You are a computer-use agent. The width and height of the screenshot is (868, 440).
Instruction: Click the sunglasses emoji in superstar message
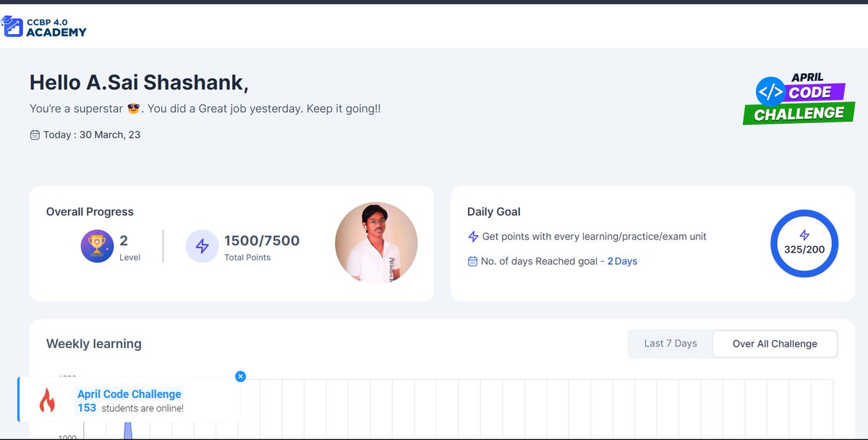[133, 109]
